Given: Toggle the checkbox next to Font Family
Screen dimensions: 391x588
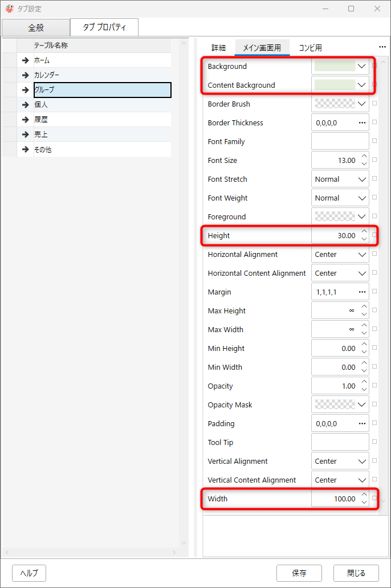Looking at the screenshot, I should point(374,141).
